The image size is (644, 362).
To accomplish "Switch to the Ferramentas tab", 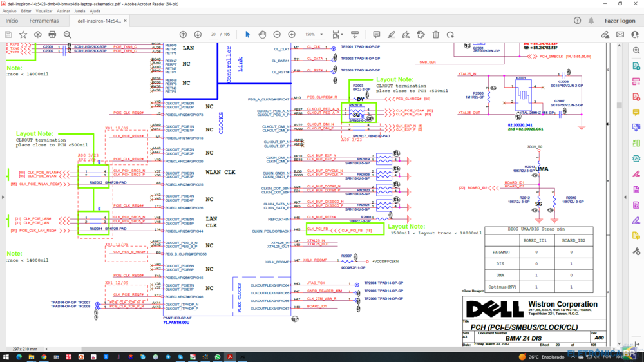I will click(44, 21).
